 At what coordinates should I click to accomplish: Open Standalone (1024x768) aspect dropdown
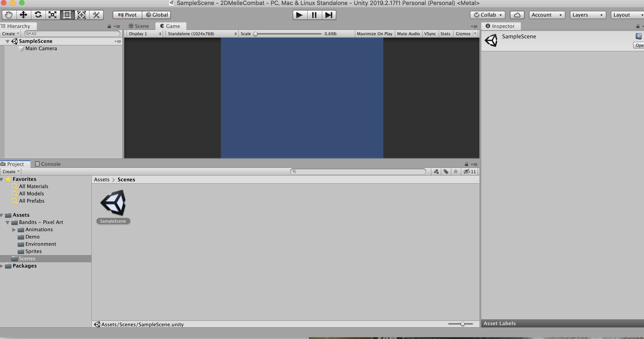click(x=202, y=34)
